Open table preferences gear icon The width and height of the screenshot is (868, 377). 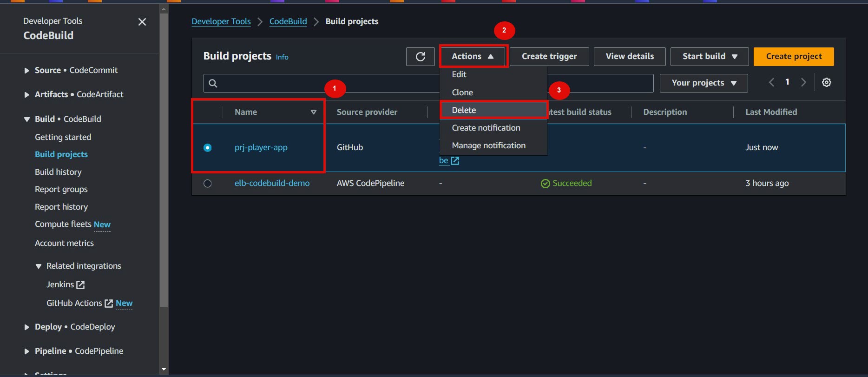coord(827,82)
